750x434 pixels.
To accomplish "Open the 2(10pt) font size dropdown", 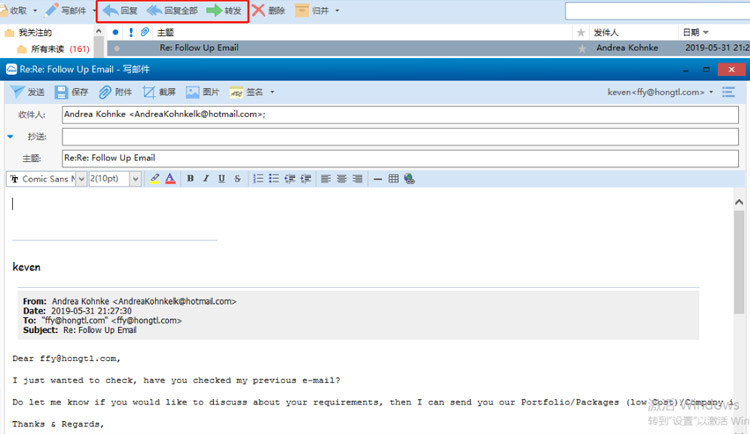I will point(115,179).
